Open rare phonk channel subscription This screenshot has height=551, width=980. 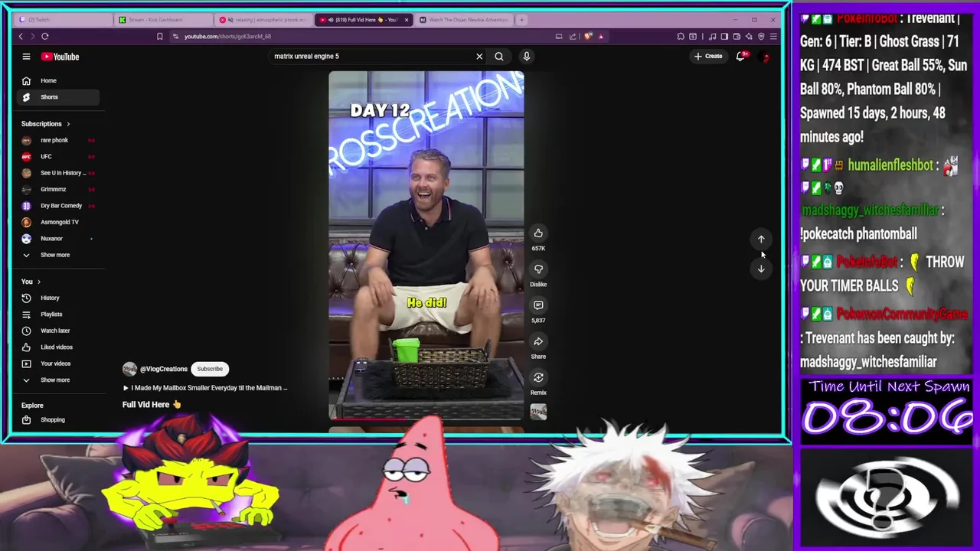(58, 140)
